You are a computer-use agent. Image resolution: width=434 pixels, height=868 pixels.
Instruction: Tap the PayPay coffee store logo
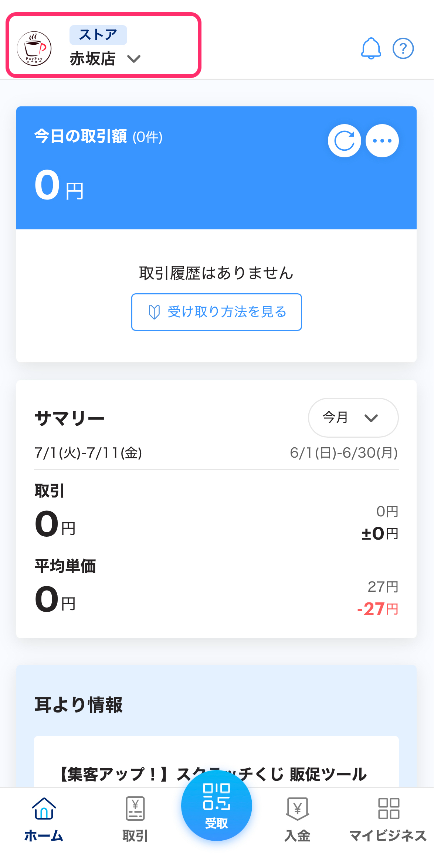[x=34, y=48]
